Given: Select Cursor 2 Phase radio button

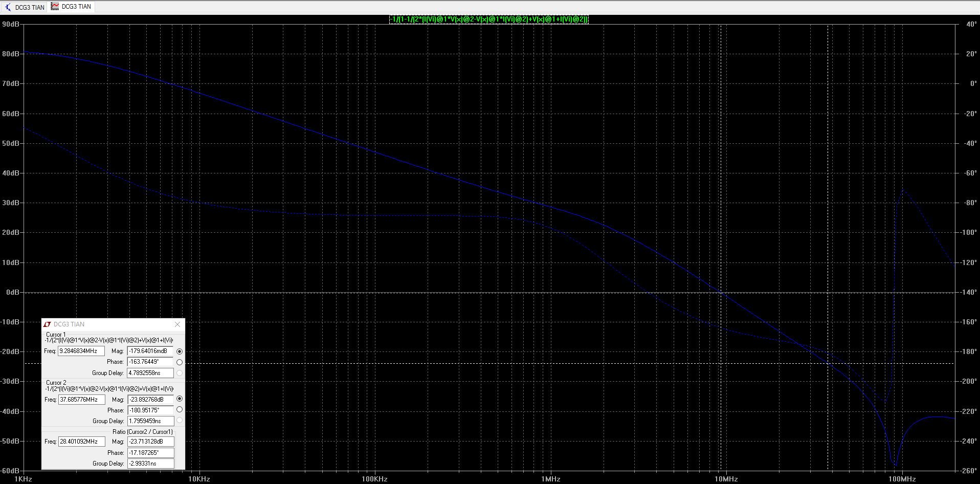Looking at the screenshot, I should point(180,409).
